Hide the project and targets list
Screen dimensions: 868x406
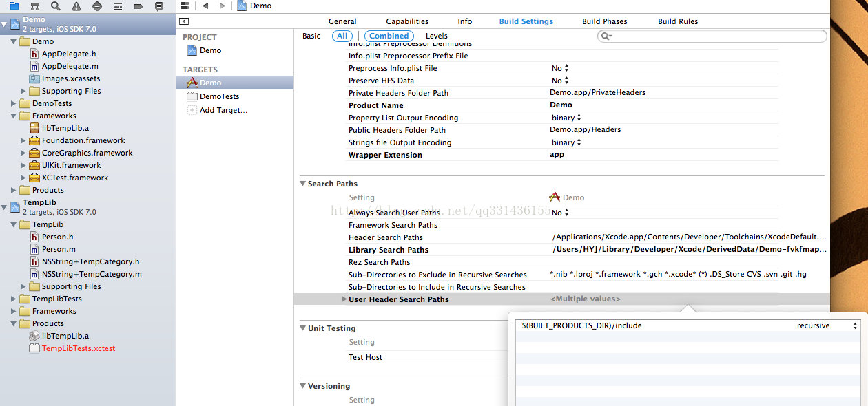(183, 21)
